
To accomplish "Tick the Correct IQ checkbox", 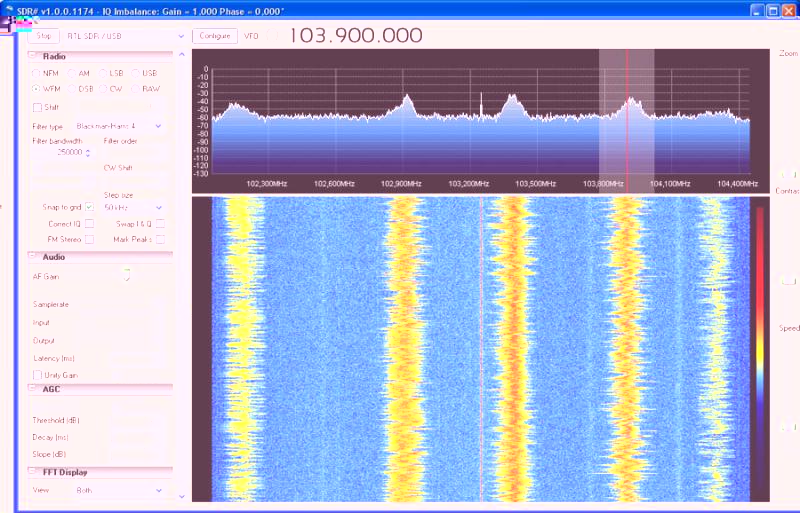I will tap(89, 223).
